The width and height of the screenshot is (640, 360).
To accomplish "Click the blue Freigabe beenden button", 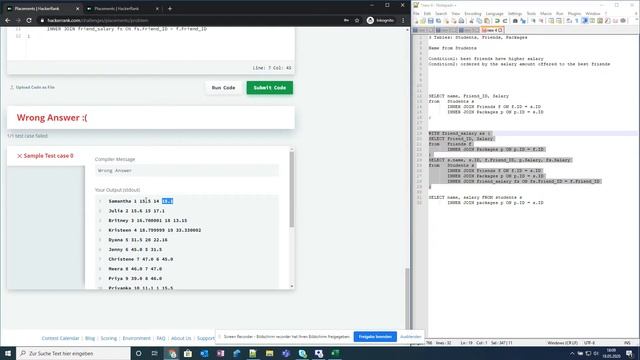I will 375,337.
